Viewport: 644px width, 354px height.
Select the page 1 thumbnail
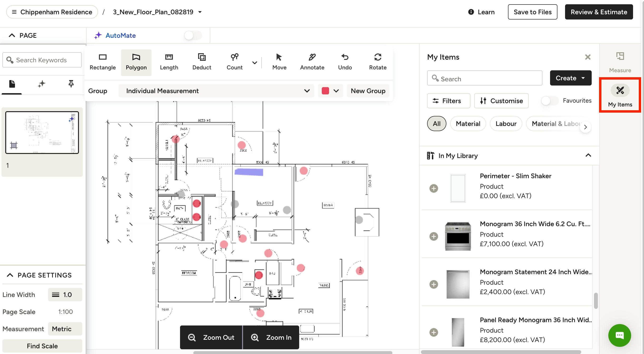42,132
